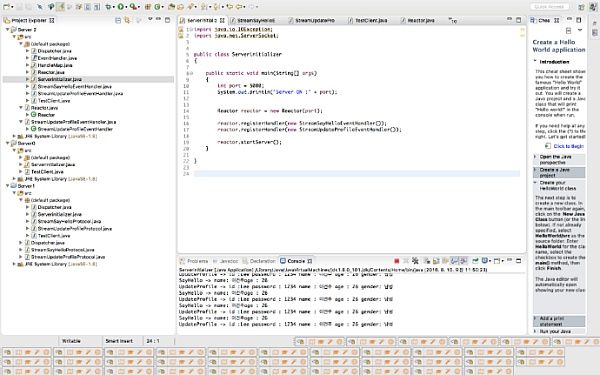
Task: Collapse all items in Cheat Sheets panel
Action: click(569, 31)
